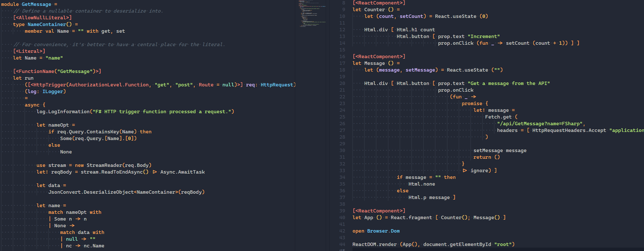Click Fetch.get on line 25

click(x=498, y=117)
